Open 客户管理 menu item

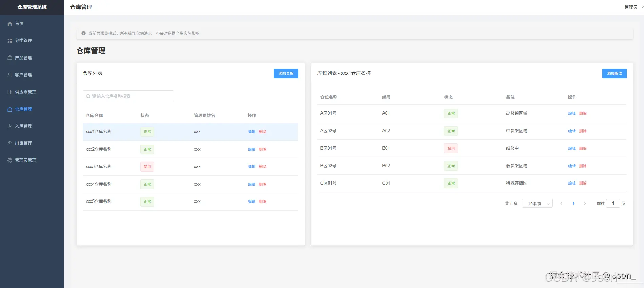click(32, 75)
